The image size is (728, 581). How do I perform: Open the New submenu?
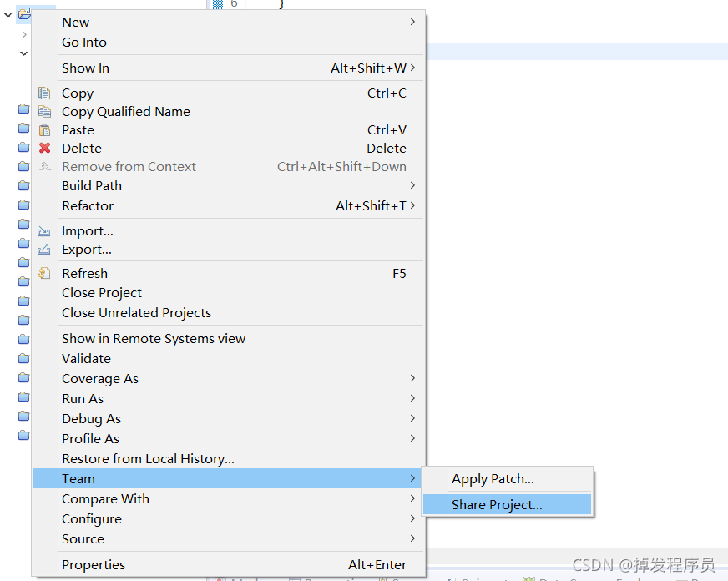230,23
